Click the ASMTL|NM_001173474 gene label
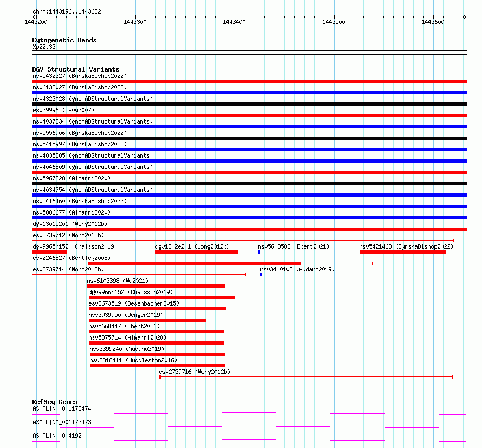The height and width of the screenshot is (448, 482). click(x=62, y=408)
